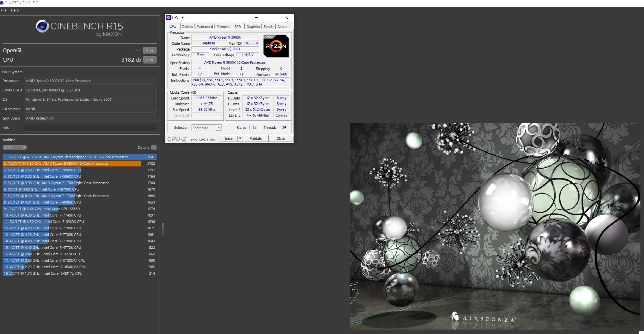The image size is (644, 334).
Task: Select the Xeon X5650 ranking row
Action: (80, 209)
